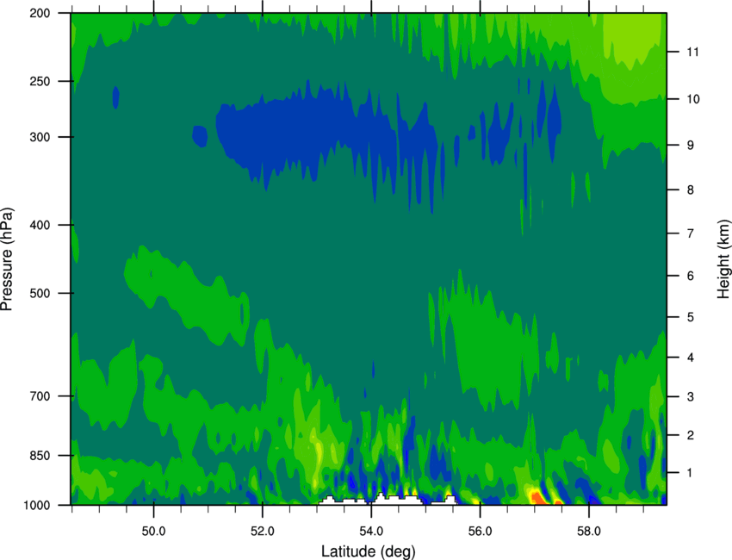
Task: Pick the 2 km height label
Action: point(690,435)
